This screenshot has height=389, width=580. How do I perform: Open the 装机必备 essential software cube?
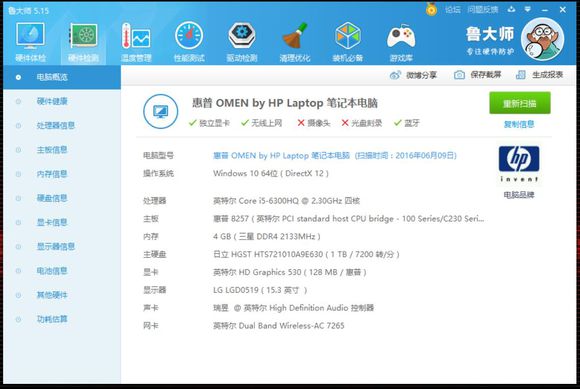[x=348, y=42]
